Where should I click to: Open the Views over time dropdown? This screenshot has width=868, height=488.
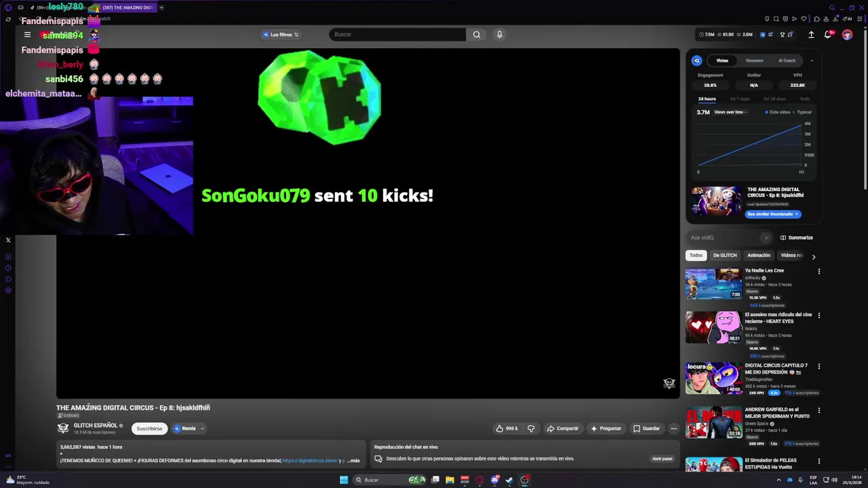[730, 112]
